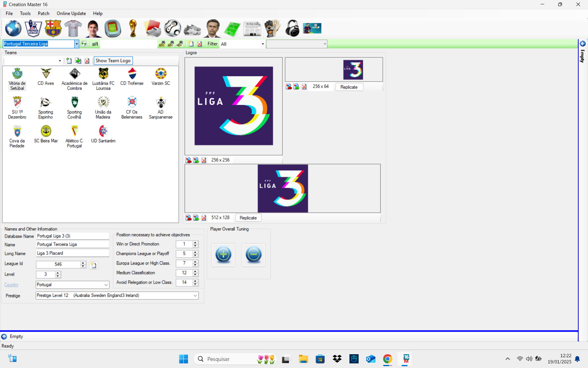Click the League Id stepper arrows

click(83, 264)
